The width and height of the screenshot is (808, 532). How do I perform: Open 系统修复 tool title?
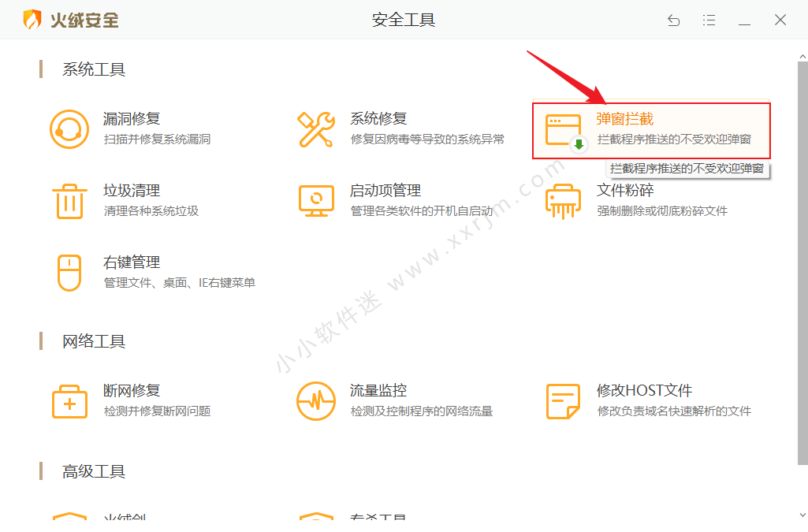click(x=378, y=118)
